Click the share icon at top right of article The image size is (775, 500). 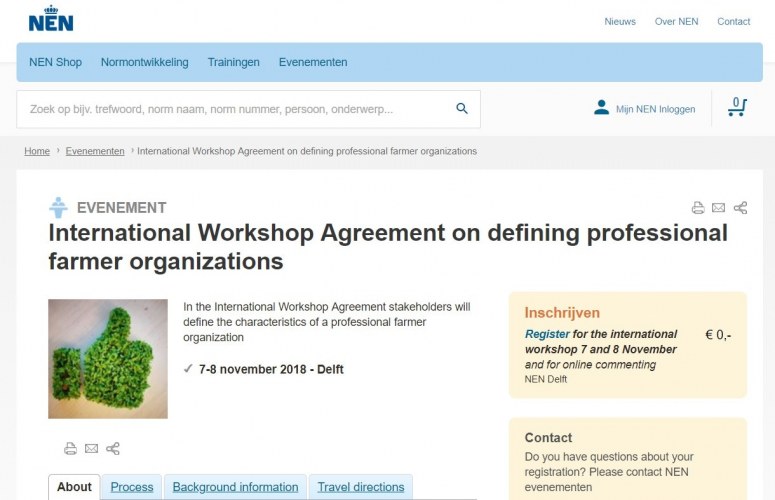pyautogui.click(x=740, y=208)
